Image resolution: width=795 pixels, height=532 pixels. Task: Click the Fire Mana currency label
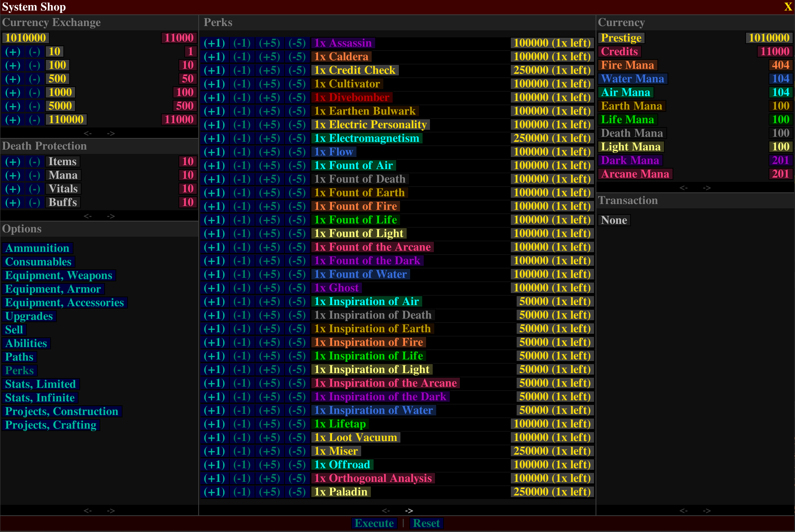point(627,65)
